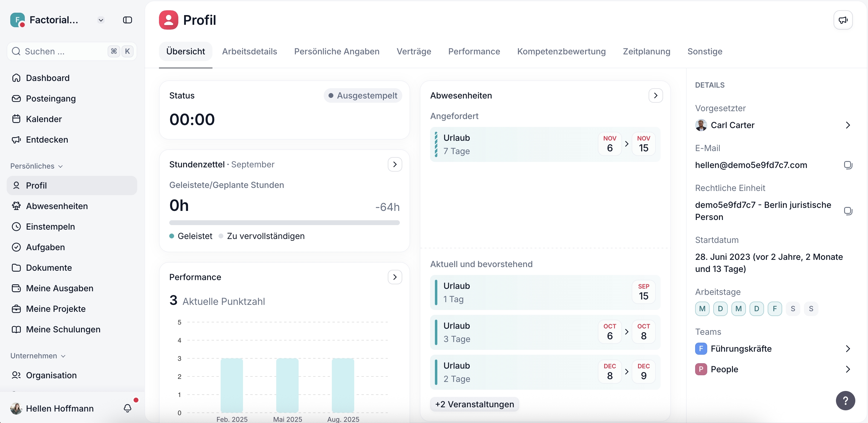The height and width of the screenshot is (423, 868).
Task: Go to Posteingang inbox in sidebar
Action: click(x=50, y=99)
